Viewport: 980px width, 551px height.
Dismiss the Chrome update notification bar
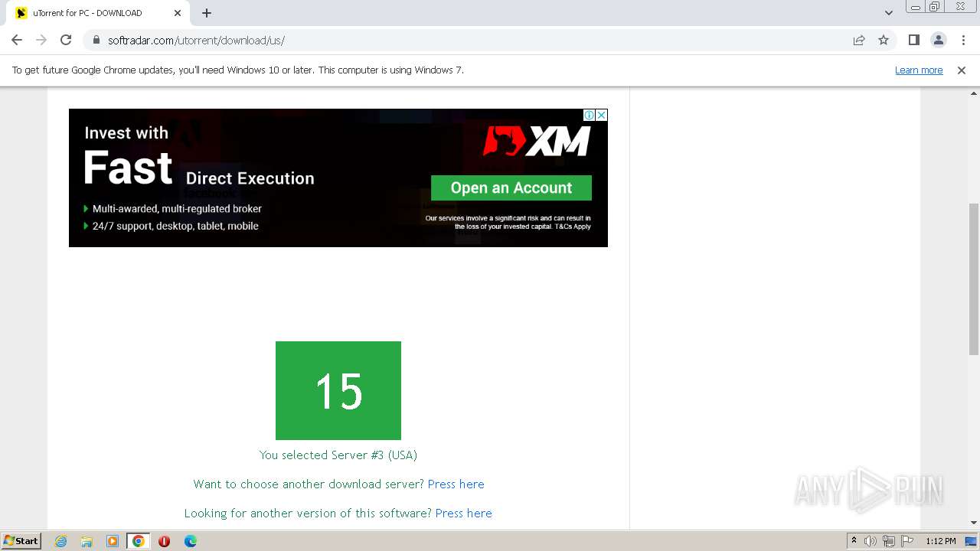click(962, 70)
